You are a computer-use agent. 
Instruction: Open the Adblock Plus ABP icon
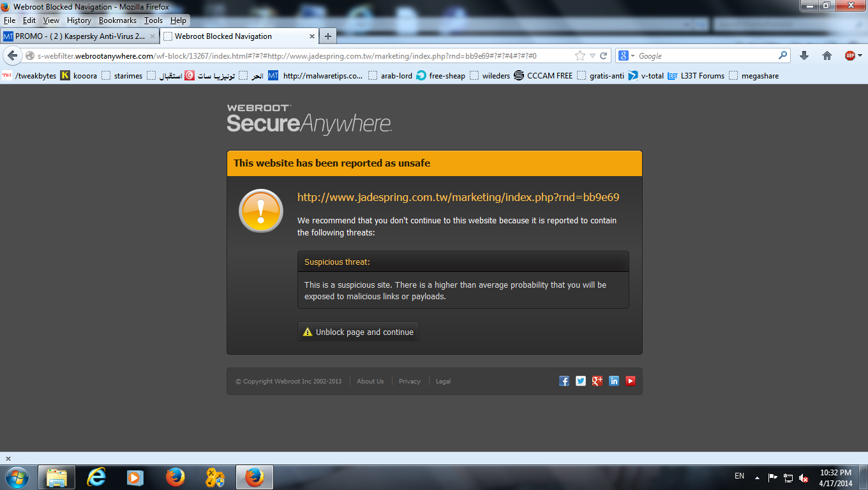pos(850,56)
